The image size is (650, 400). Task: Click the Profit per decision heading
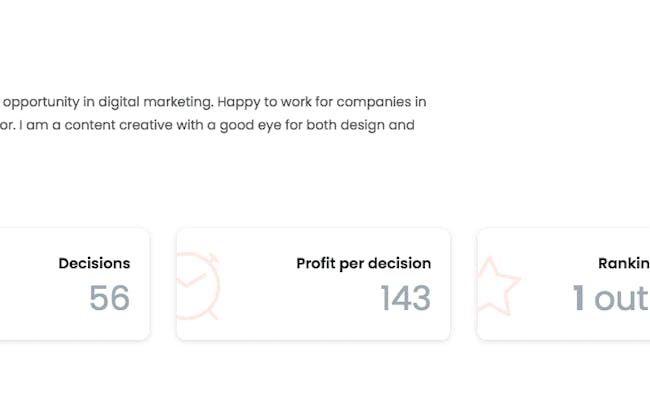(x=363, y=264)
